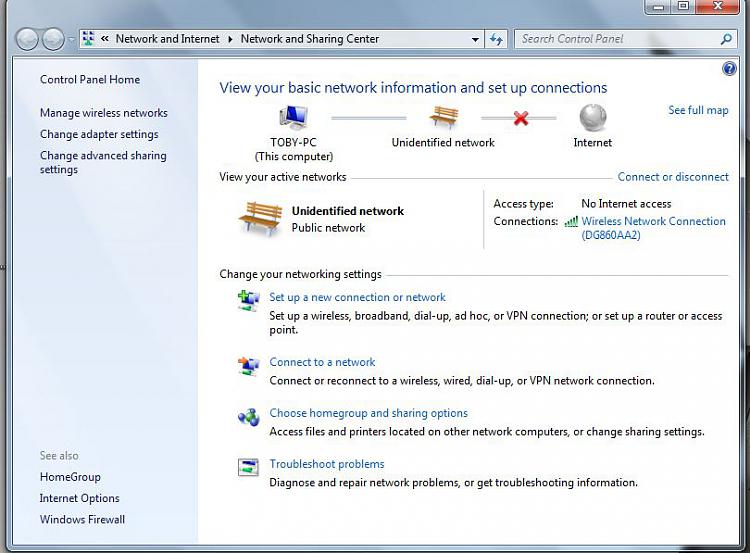Open Change adapter settings
The height and width of the screenshot is (553, 750).
[99, 134]
